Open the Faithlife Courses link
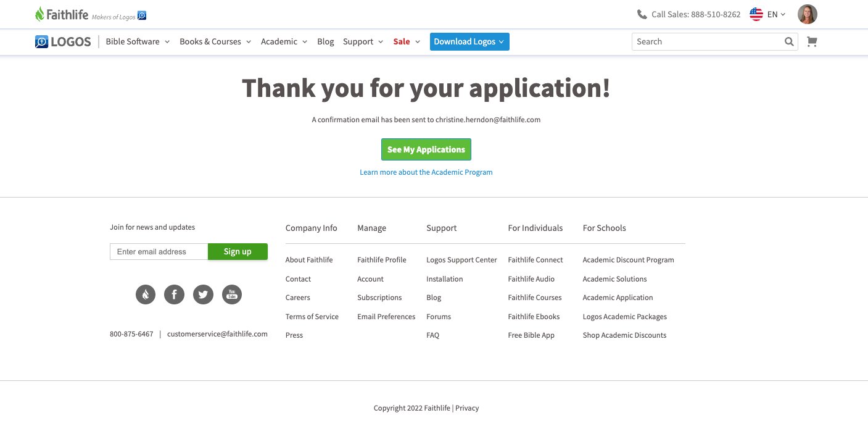 pyautogui.click(x=535, y=298)
